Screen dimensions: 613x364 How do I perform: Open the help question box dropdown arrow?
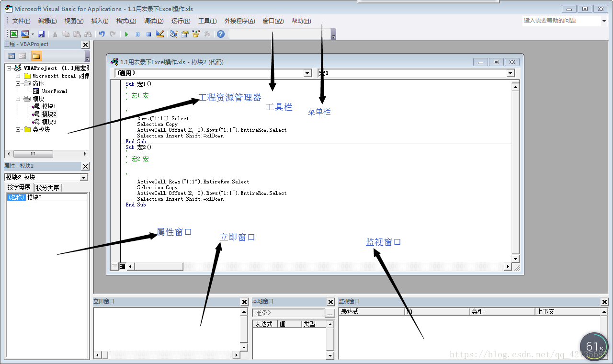coord(603,21)
